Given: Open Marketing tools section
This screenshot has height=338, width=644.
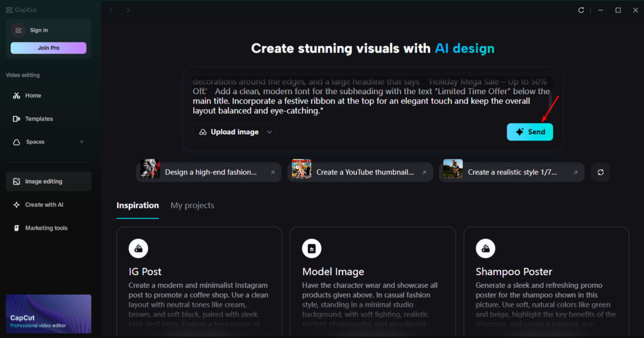Looking at the screenshot, I should [x=46, y=228].
